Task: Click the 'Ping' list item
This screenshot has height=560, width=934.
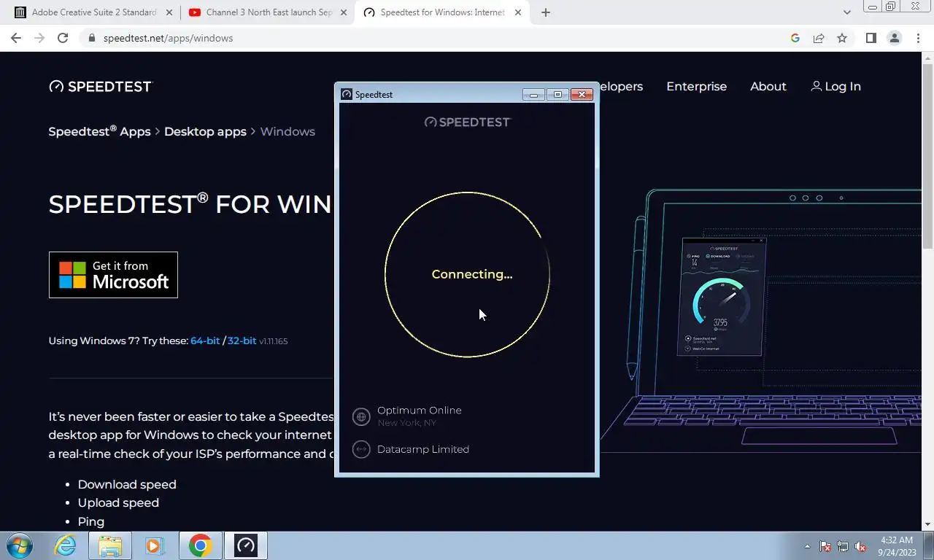Action: [91, 521]
